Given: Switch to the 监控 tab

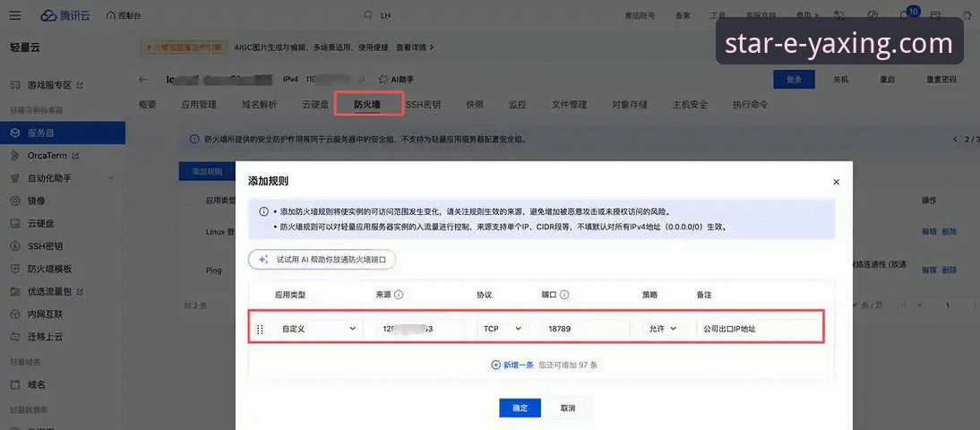Looking at the screenshot, I should pyautogui.click(x=517, y=105).
